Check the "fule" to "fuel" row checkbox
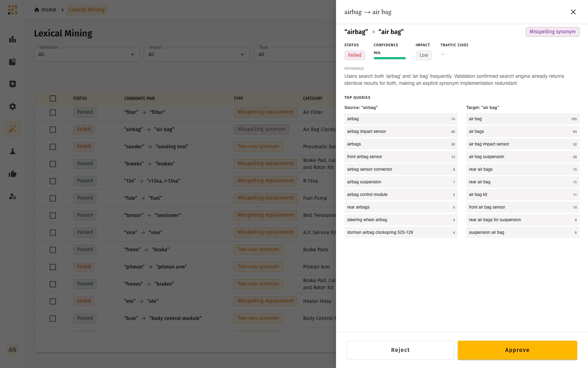The width and height of the screenshot is (588, 368). tap(53, 198)
